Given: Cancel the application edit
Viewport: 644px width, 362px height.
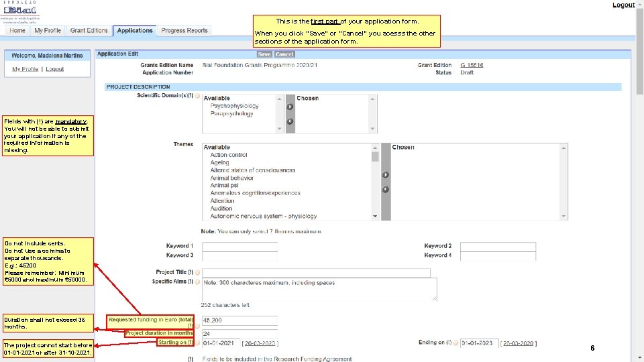Looking at the screenshot, I should coord(284,54).
